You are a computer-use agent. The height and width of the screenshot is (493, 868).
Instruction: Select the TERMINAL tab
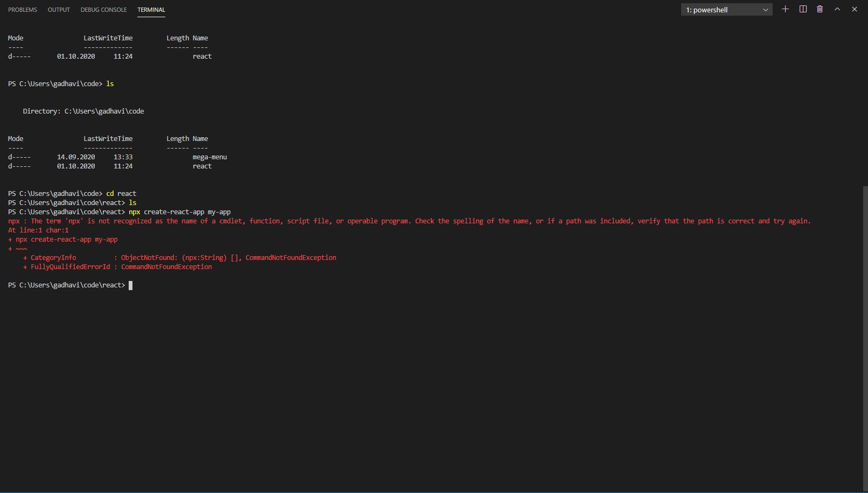tap(151, 9)
